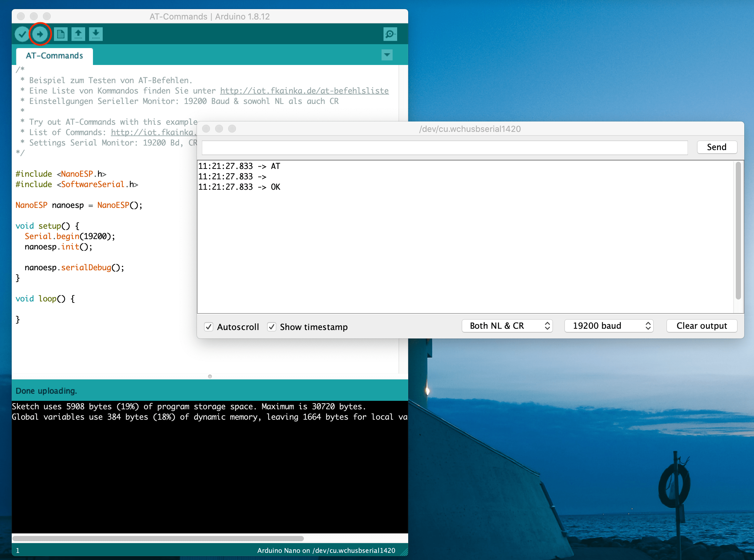Viewport: 754px width, 560px height.
Task: Toggle the Autoscroll checkbox
Action: 209,327
